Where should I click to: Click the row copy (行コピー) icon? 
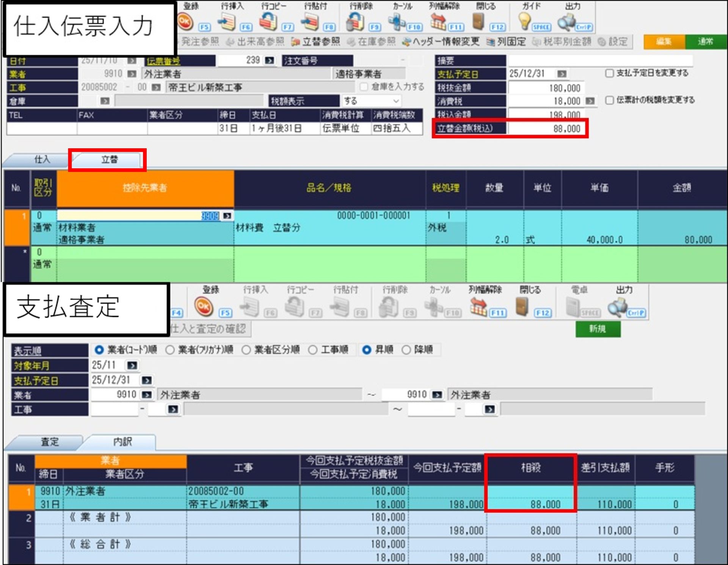click(x=268, y=22)
